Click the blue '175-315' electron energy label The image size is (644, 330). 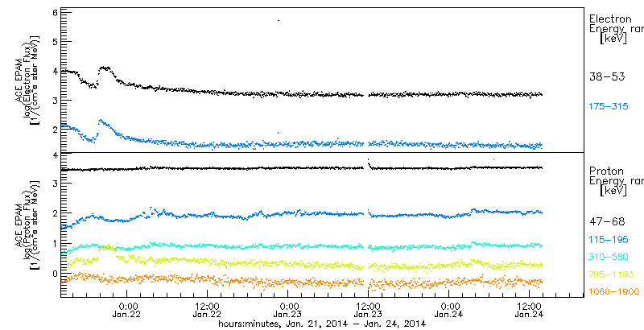point(609,107)
